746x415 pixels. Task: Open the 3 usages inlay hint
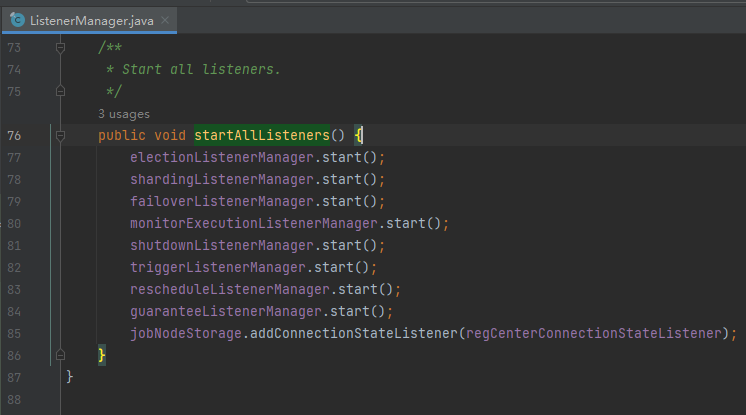tap(124, 114)
